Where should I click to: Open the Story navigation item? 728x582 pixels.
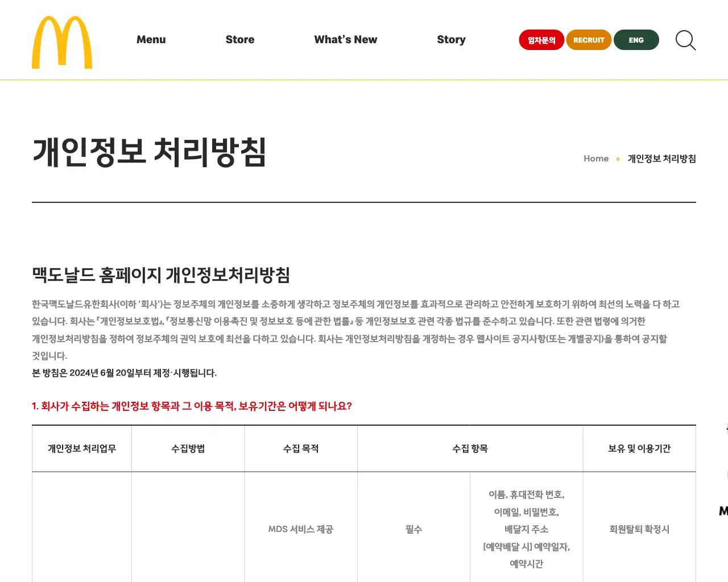click(x=451, y=40)
